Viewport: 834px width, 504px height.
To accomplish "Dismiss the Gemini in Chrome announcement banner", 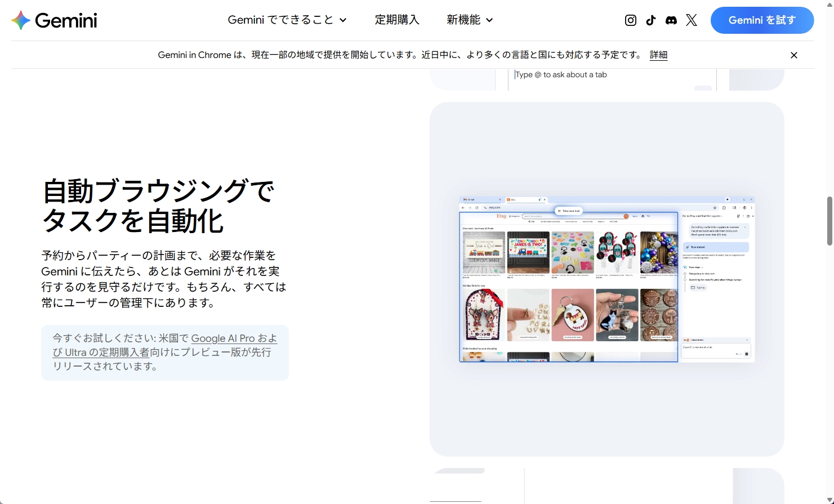I will [x=794, y=55].
